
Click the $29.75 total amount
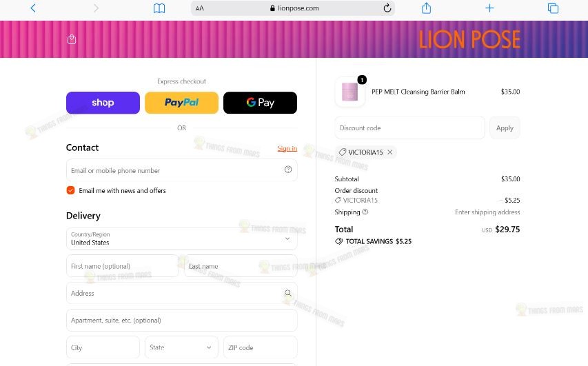pyautogui.click(x=507, y=229)
